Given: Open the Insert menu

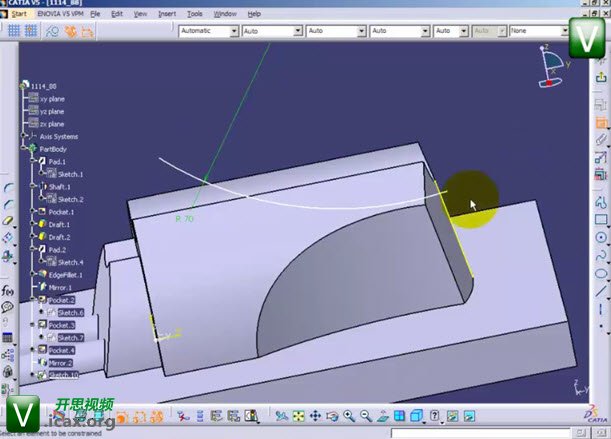Looking at the screenshot, I should coord(166,14).
